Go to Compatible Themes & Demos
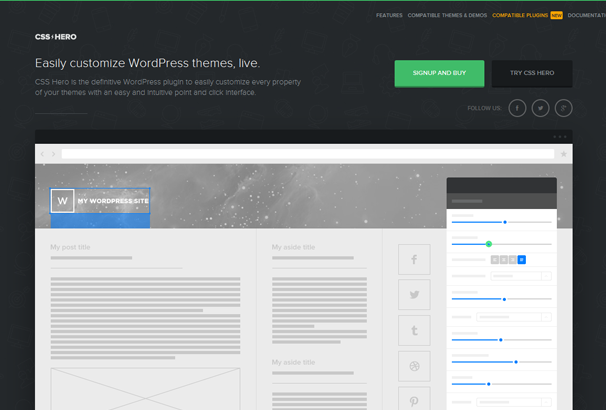The width and height of the screenshot is (606, 410). [447, 15]
